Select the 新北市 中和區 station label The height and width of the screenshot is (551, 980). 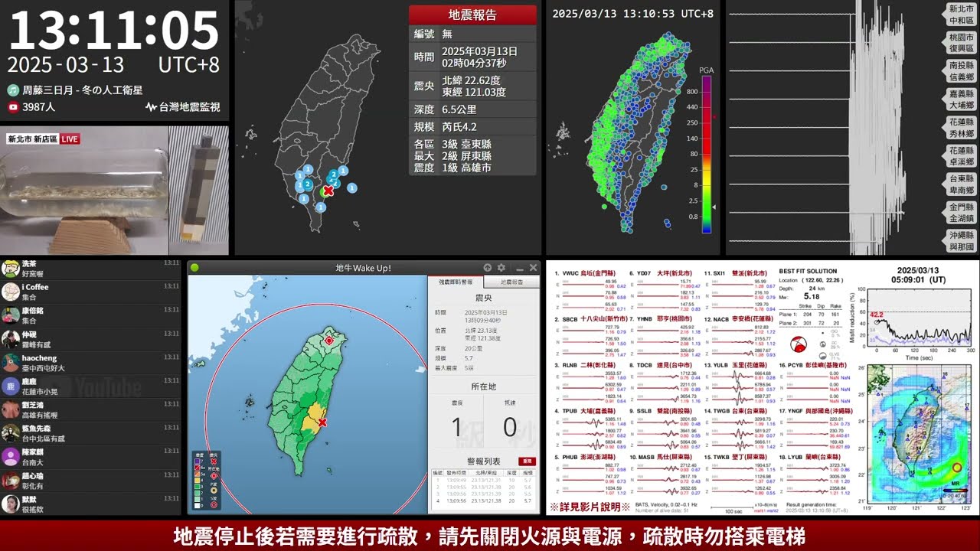coord(962,15)
